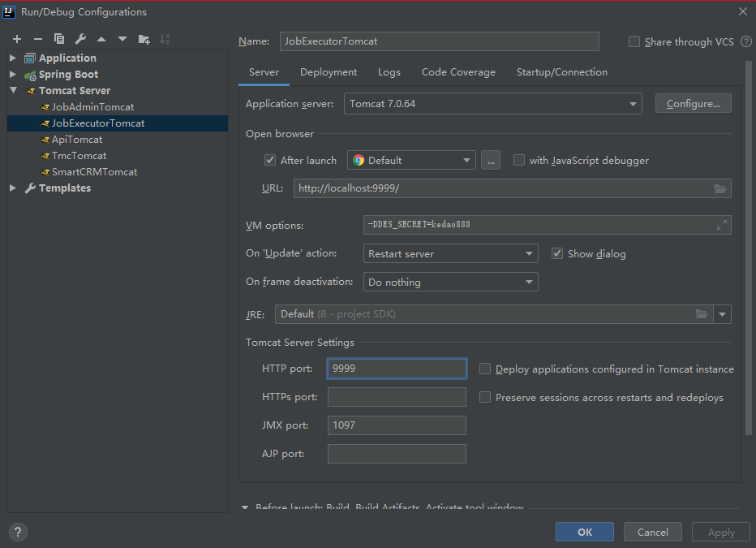Copy the JobExecutorTomcat configuration
The height and width of the screenshot is (548, 756).
58,38
